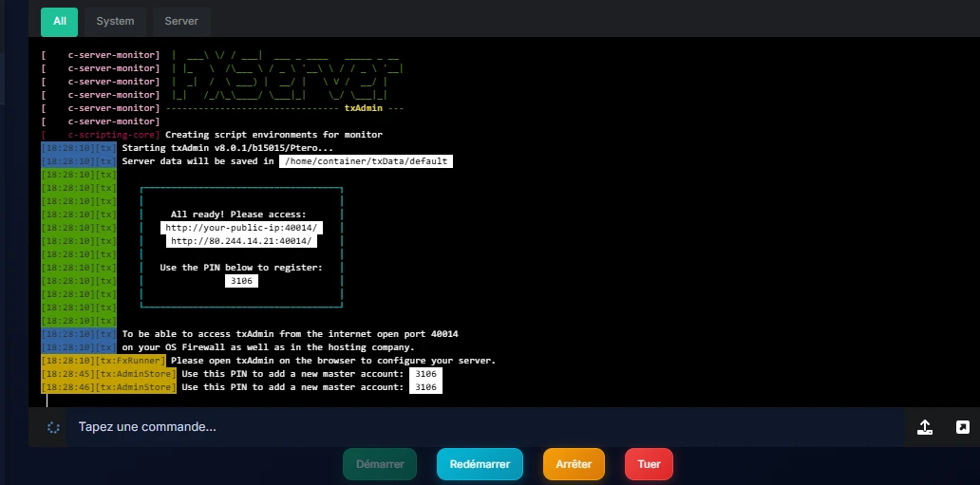Focus the 'Tapez une commande...' input field
Screen dimensions: 980x485
pyautogui.click(x=485, y=427)
